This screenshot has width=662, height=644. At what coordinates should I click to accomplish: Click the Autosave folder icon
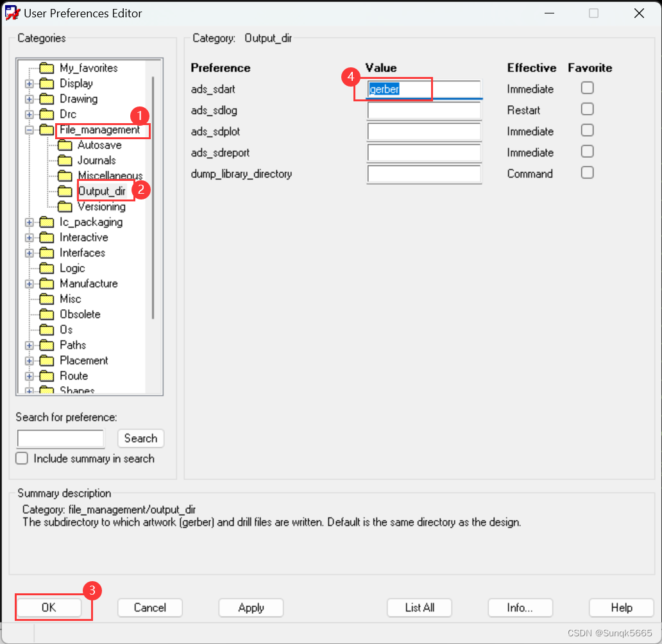[x=64, y=145]
